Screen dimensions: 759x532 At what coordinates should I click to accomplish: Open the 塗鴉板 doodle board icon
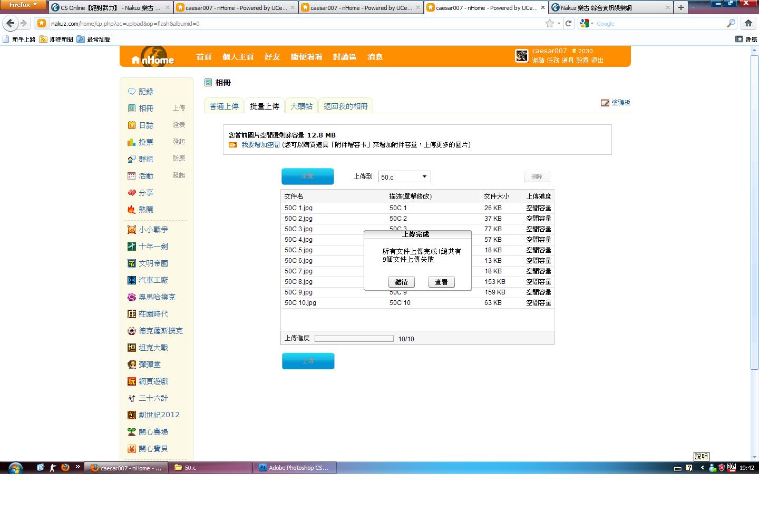click(605, 103)
